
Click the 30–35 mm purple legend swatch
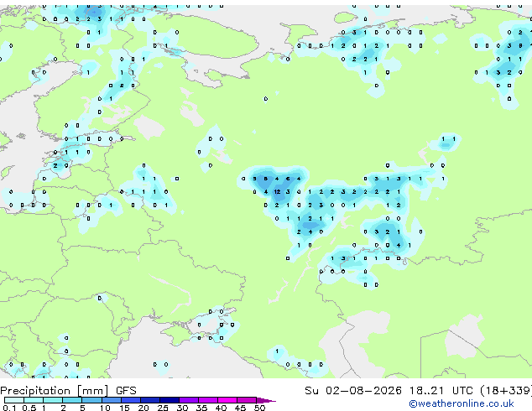point(189,400)
